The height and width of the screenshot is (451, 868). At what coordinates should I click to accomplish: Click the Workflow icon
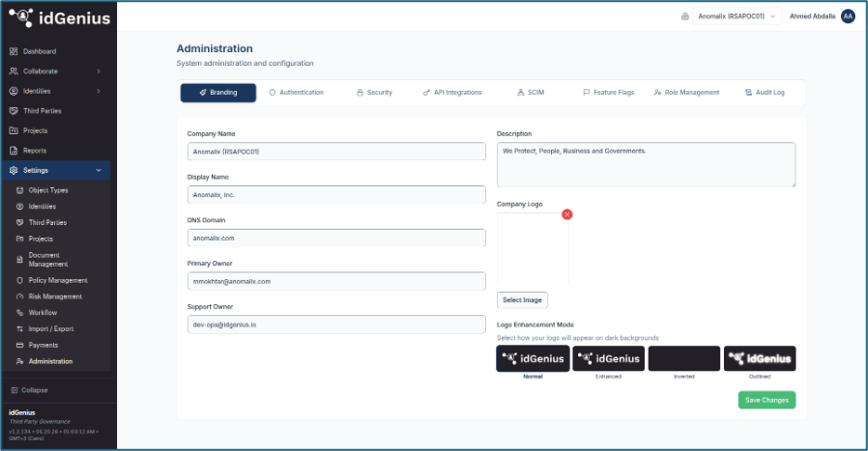(20, 313)
